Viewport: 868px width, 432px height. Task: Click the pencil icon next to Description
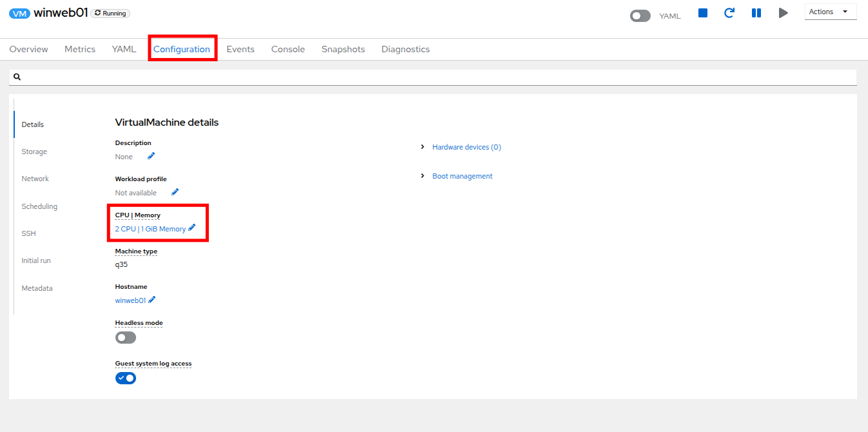pyautogui.click(x=151, y=156)
